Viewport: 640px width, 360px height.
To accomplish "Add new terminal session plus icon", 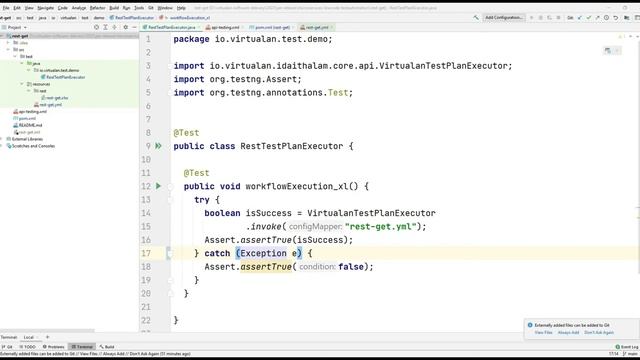I will (x=47, y=337).
